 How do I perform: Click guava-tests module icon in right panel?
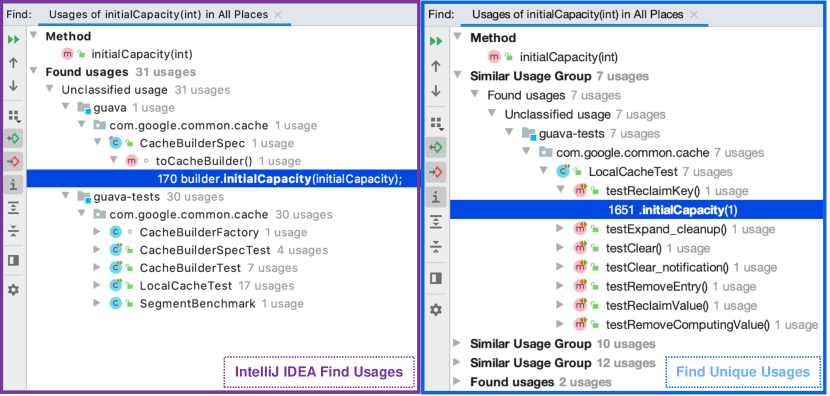529,133
